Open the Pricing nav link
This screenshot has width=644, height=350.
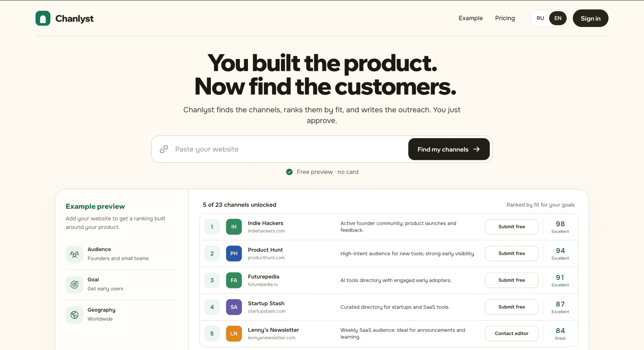click(x=505, y=18)
